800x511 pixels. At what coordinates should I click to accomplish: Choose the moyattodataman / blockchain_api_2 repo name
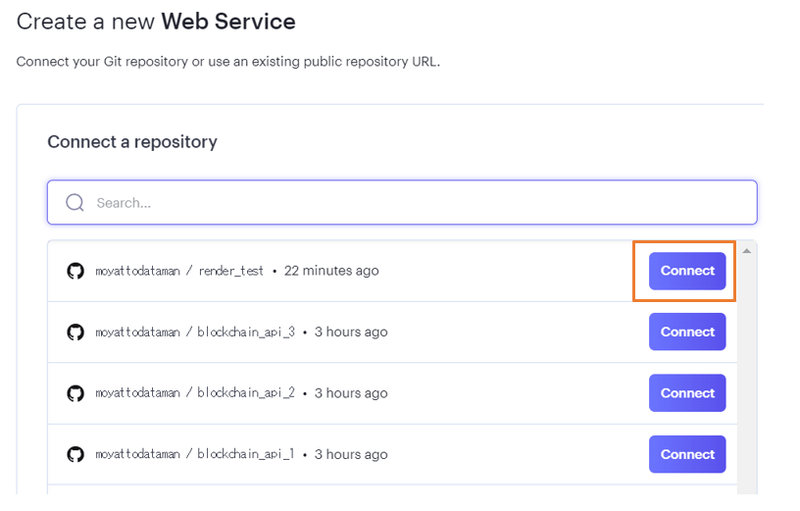tap(194, 393)
